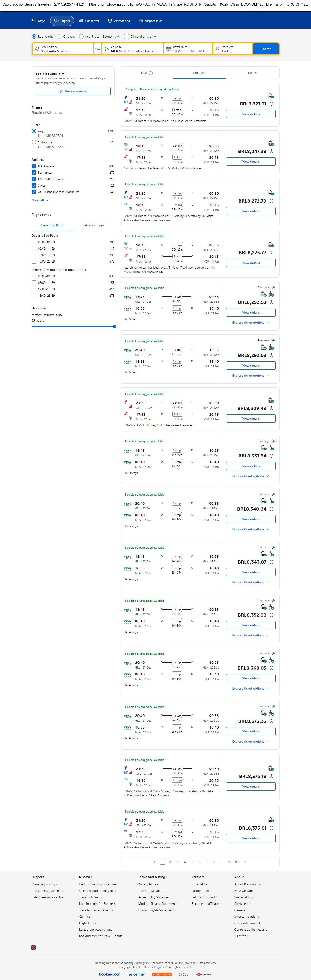
Task: Uncheck the Lufthansa airline filter
Action: [34, 173]
